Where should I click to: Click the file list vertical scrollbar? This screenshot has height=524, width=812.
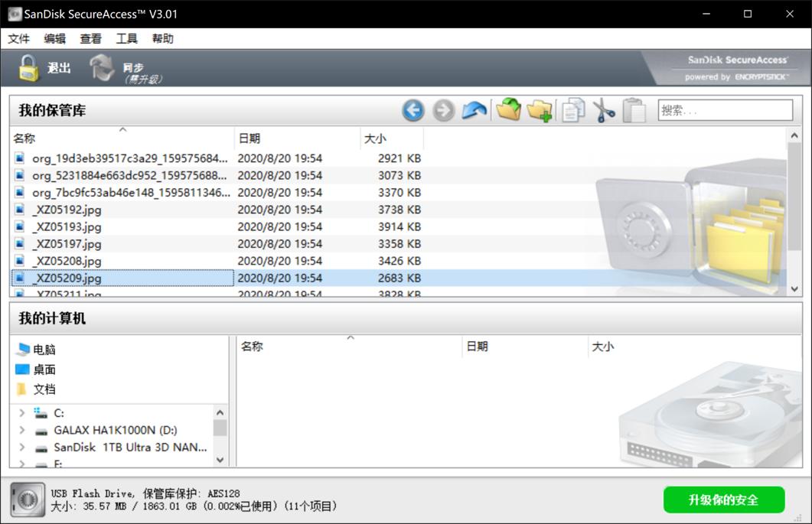click(x=794, y=214)
